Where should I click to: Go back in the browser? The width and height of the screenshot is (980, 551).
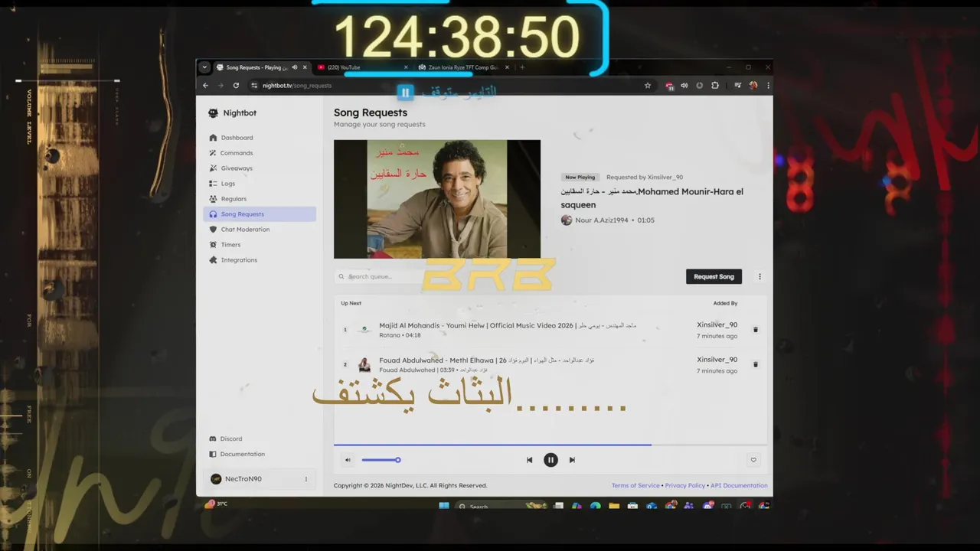(x=206, y=86)
